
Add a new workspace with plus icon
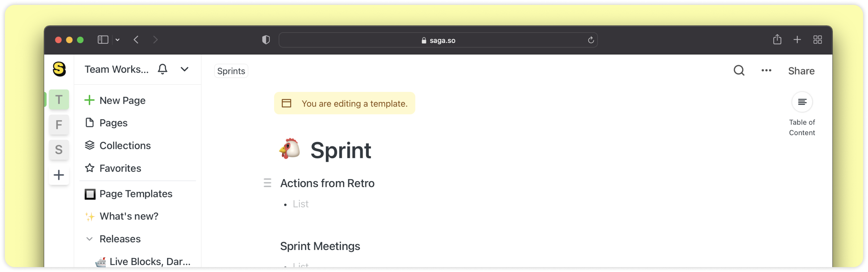59,175
